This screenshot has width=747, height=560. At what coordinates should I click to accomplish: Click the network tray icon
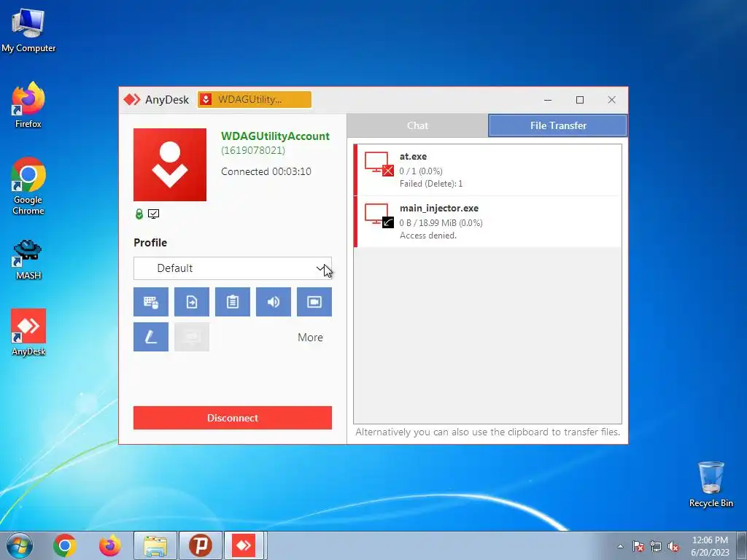click(656, 546)
